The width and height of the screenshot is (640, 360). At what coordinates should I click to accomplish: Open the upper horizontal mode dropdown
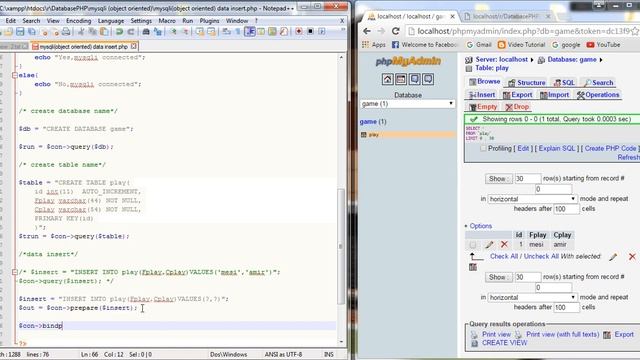click(532, 199)
